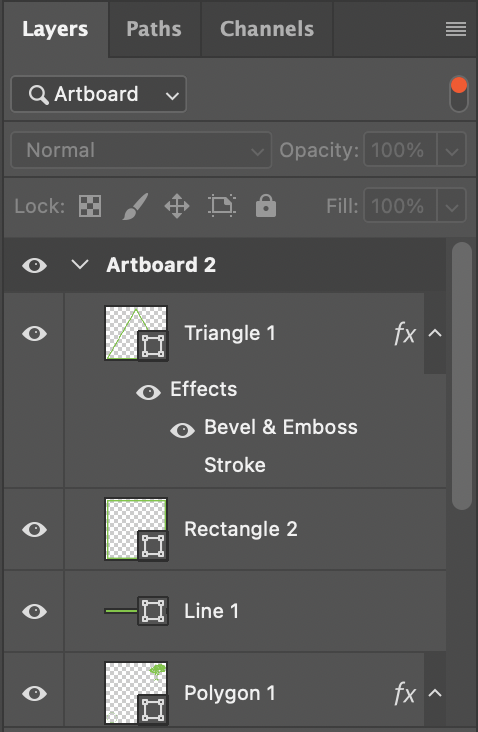Image resolution: width=478 pixels, height=732 pixels.
Task: Click the fx icon on Triangle 1
Action: click(404, 333)
